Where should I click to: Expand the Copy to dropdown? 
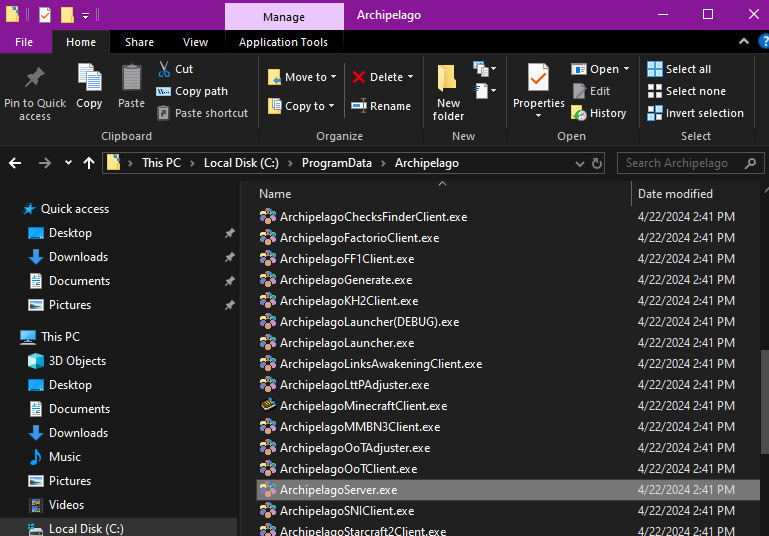click(333, 106)
